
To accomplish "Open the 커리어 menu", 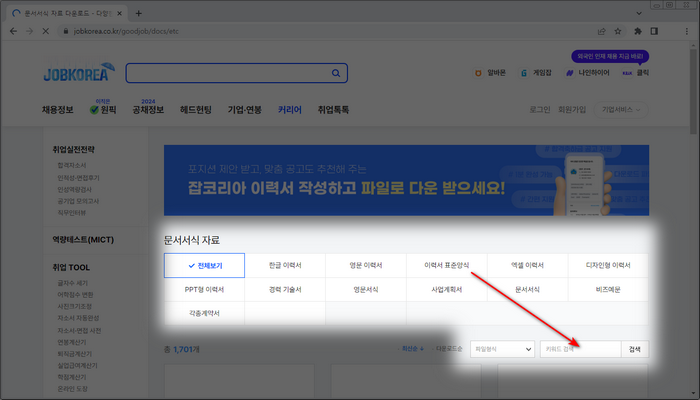I will click(x=290, y=110).
